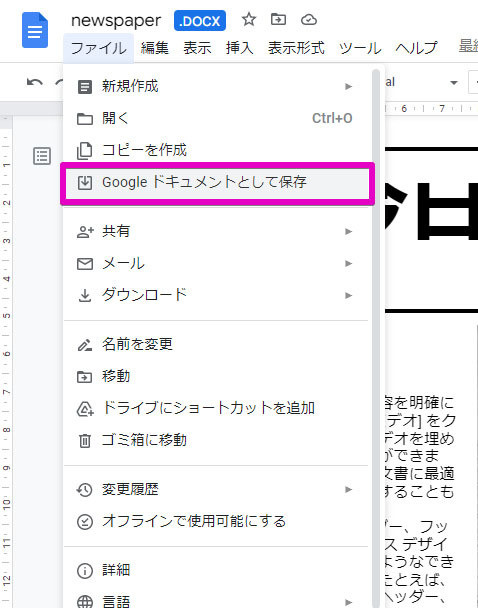
Task: Check the cloud save status icon
Action: (309, 19)
